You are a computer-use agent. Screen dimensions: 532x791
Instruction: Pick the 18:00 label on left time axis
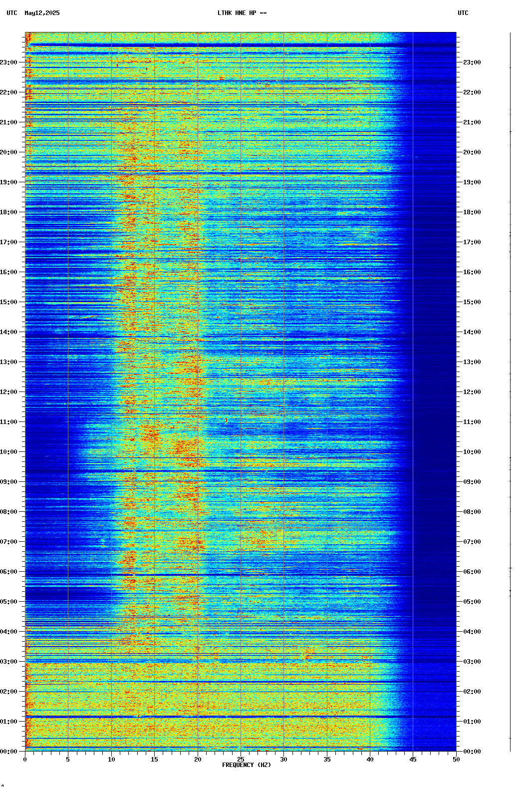pos(8,212)
